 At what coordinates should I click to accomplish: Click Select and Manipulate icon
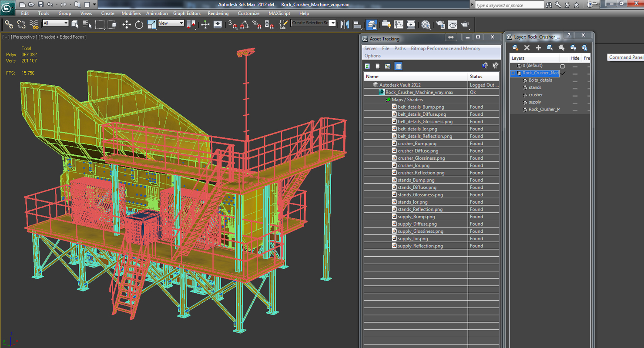[x=205, y=24]
